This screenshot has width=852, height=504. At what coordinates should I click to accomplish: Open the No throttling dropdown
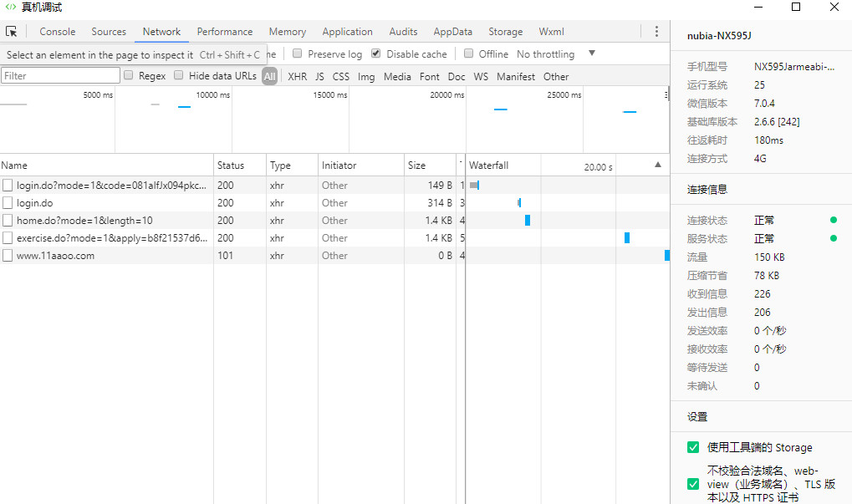545,53
